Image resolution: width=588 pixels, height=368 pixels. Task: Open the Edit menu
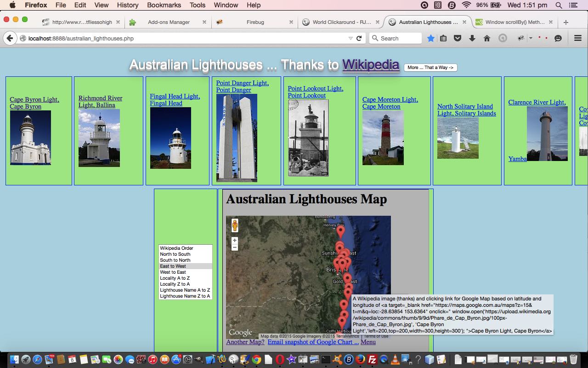[x=80, y=5]
